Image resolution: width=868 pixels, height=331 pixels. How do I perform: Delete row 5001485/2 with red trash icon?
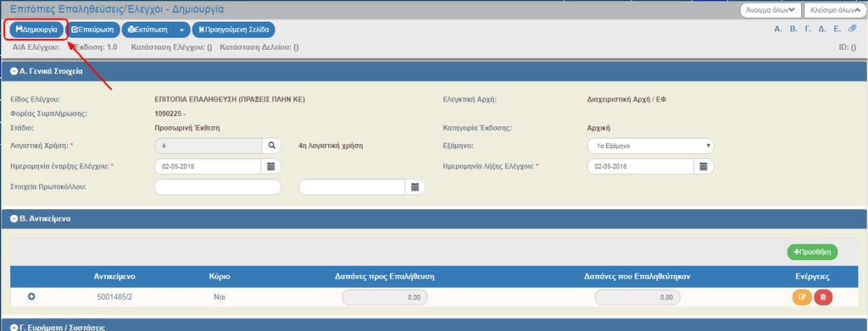[x=823, y=297]
